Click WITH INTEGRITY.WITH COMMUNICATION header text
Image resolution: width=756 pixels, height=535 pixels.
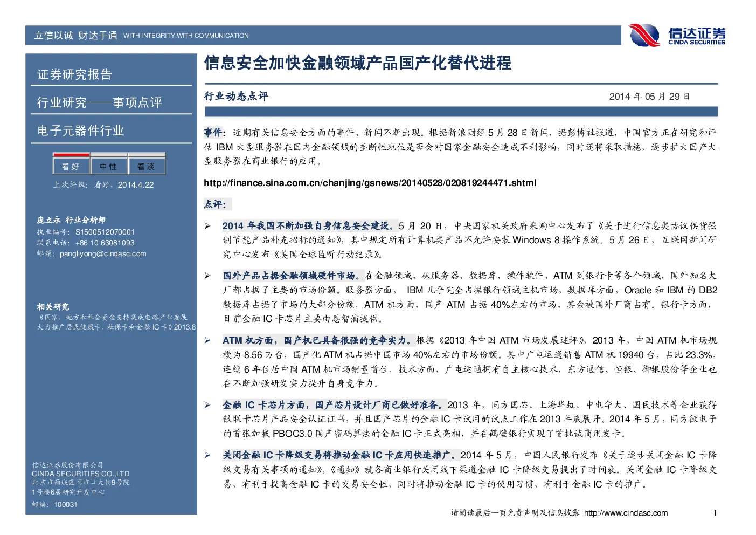pos(186,36)
